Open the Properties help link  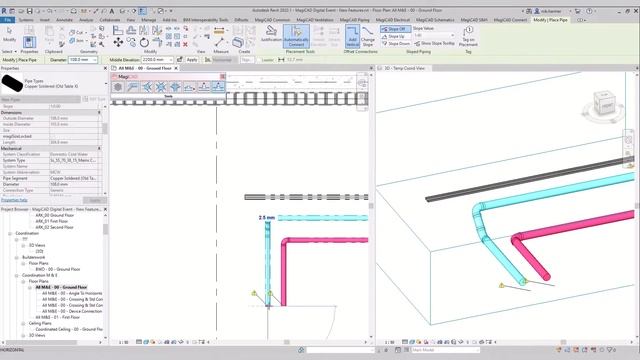click(14, 200)
